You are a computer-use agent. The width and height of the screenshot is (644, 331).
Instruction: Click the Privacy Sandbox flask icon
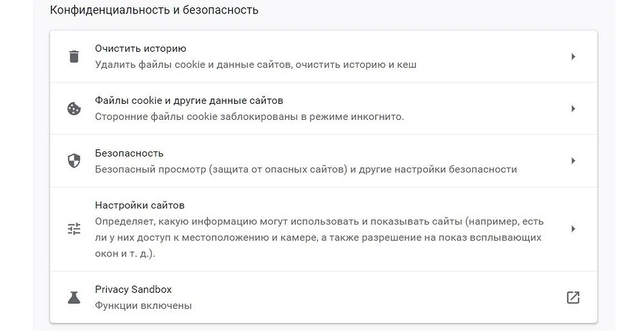click(74, 297)
